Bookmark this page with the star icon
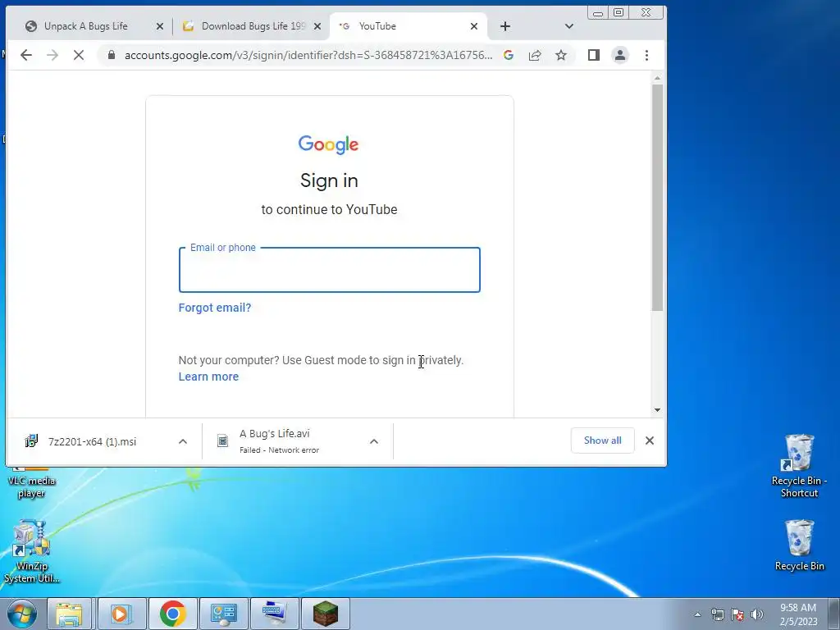Viewport: 840px width, 630px height. [561, 55]
